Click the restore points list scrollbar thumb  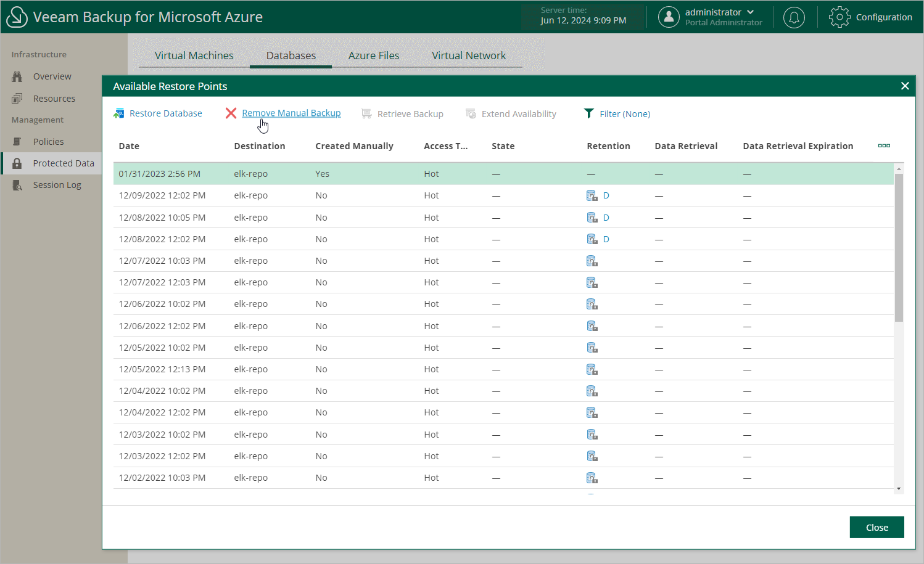pos(899,248)
